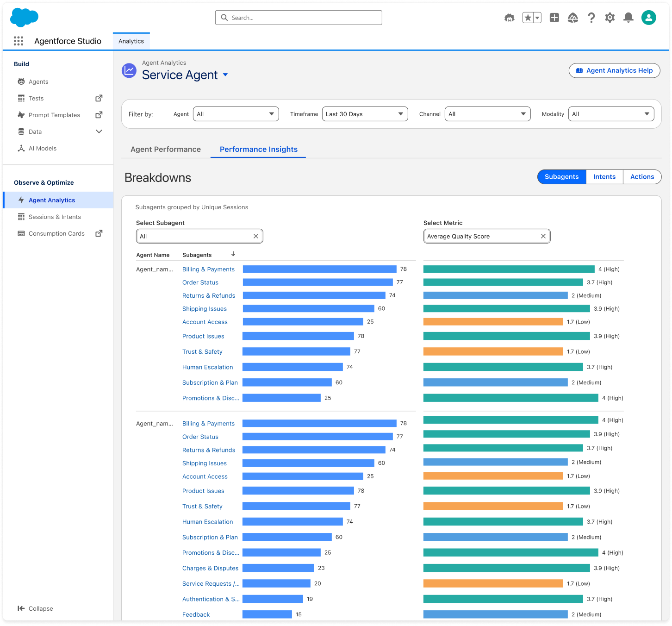Viewport: 672px width, 626px height.
Task: Click the Global Actions plus icon
Action: pyautogui.click(x=554, y=18)
